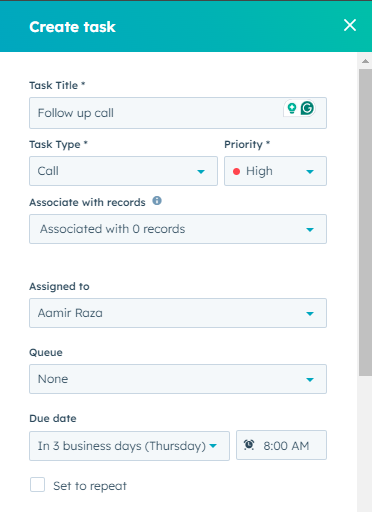Click the info icon beside Associate with records
Image resolution: width=372 pixels, height=512 pixels.
point(157,201)
